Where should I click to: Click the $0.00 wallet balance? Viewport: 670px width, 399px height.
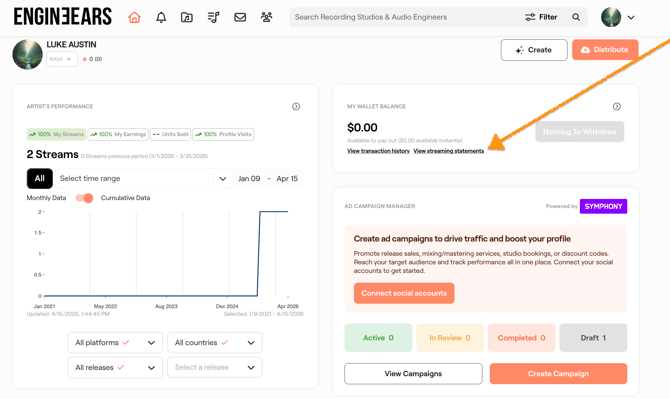tap(362, 127)
